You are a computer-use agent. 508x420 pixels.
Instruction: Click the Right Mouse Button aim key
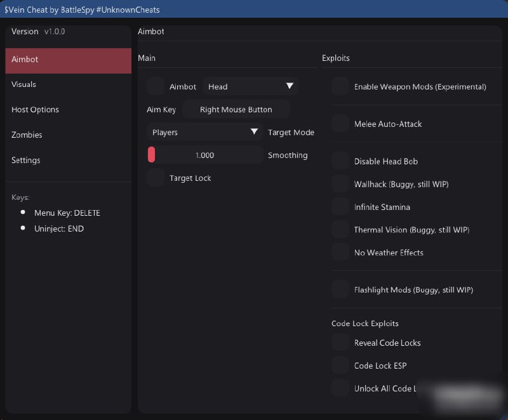(236, 109)
